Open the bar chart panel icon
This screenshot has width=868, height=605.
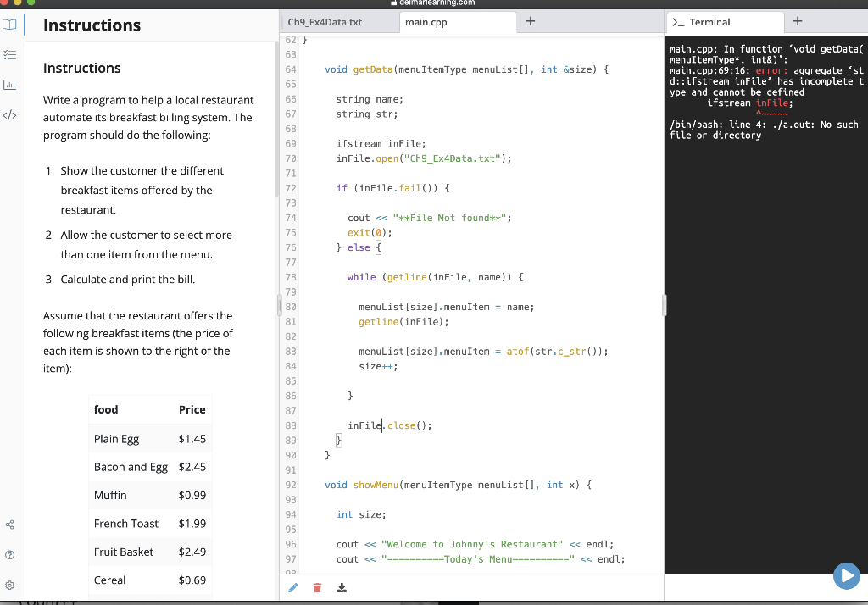pos(10,85)
